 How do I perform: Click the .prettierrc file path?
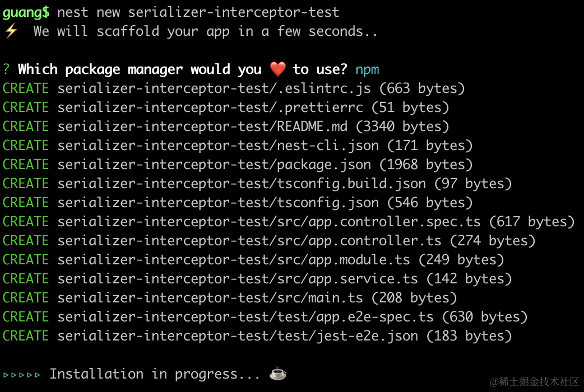[210, 108]
